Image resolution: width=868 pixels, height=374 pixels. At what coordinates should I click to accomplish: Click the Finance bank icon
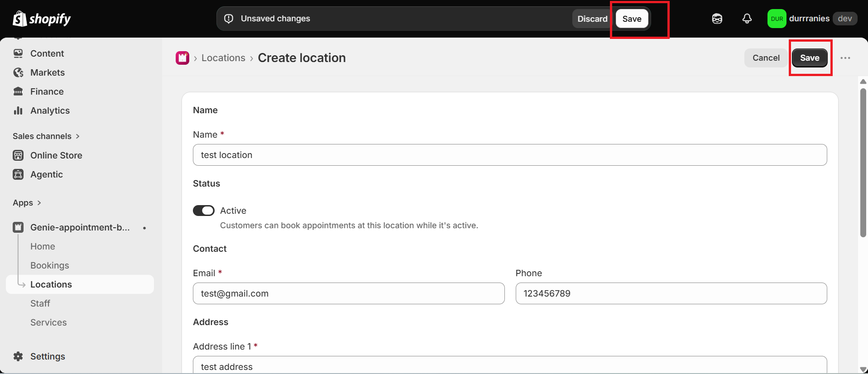18,91
